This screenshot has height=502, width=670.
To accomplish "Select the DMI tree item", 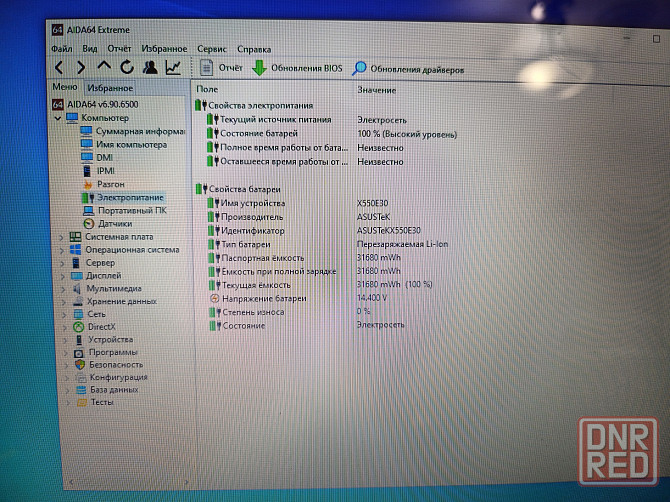I will (x=104, y=158).
